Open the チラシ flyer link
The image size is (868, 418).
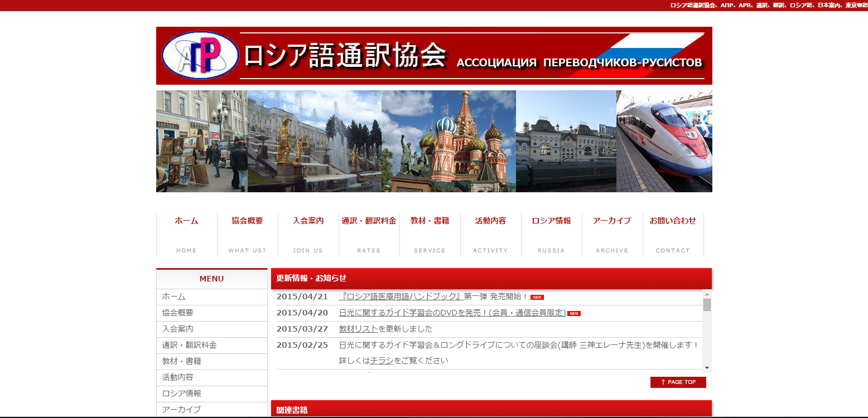(x=382, y=361)
